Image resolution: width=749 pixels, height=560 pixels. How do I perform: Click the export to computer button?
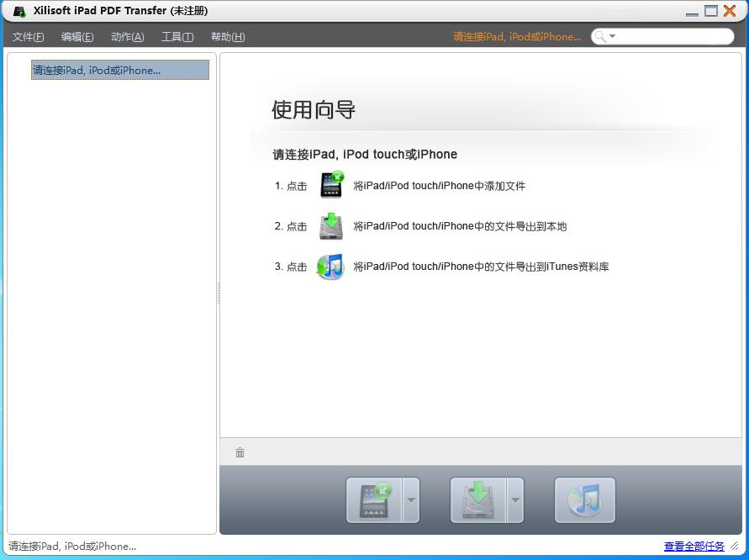478,499
